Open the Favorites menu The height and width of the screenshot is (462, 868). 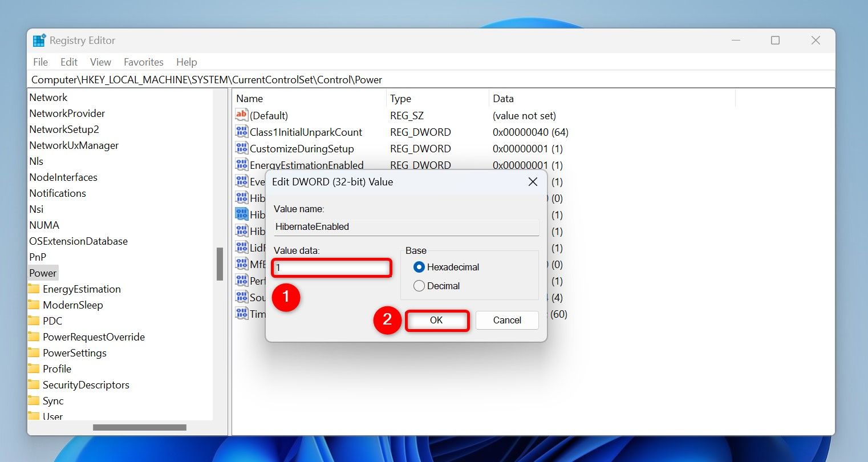tap(144, 62)
